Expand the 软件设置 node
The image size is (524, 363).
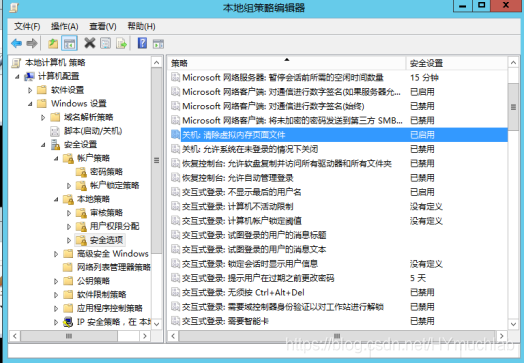(30, 90)
